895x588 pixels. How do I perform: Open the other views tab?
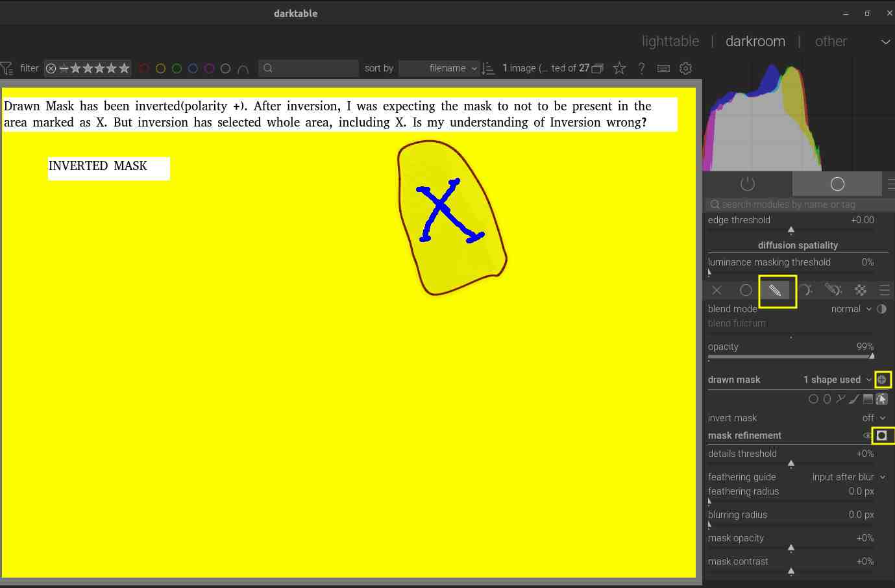[x=831, y=42]
